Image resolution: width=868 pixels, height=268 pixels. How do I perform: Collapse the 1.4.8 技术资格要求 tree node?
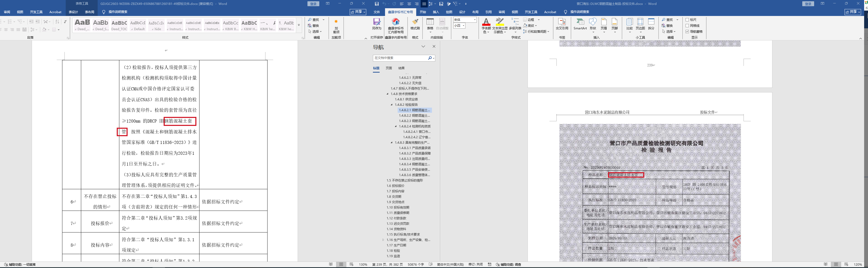(388, 94)
